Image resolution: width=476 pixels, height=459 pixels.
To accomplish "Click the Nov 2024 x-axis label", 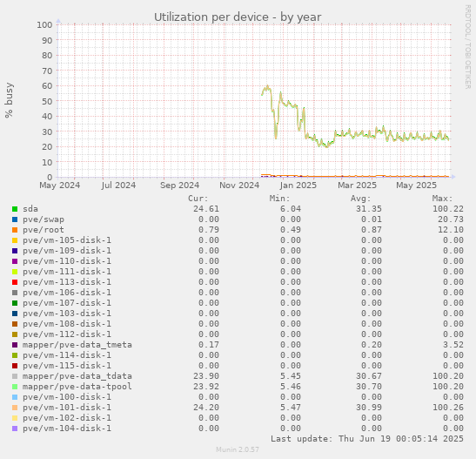I will [x=239, y=186].
